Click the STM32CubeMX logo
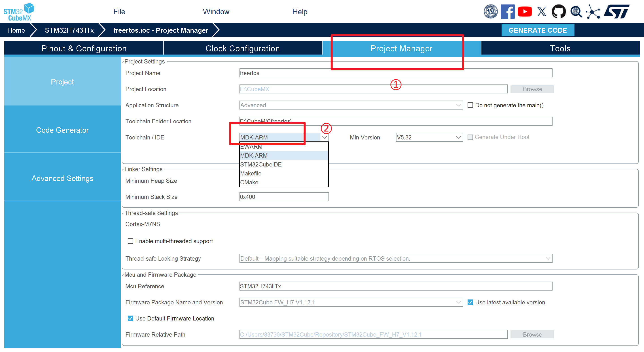 pyautogui.click(x=19, y=11)
